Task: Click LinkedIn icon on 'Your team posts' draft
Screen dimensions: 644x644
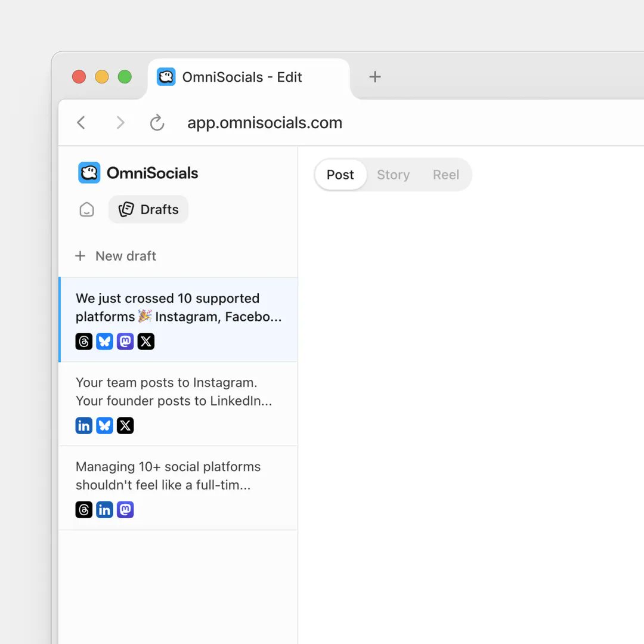Action: (84, 426)
